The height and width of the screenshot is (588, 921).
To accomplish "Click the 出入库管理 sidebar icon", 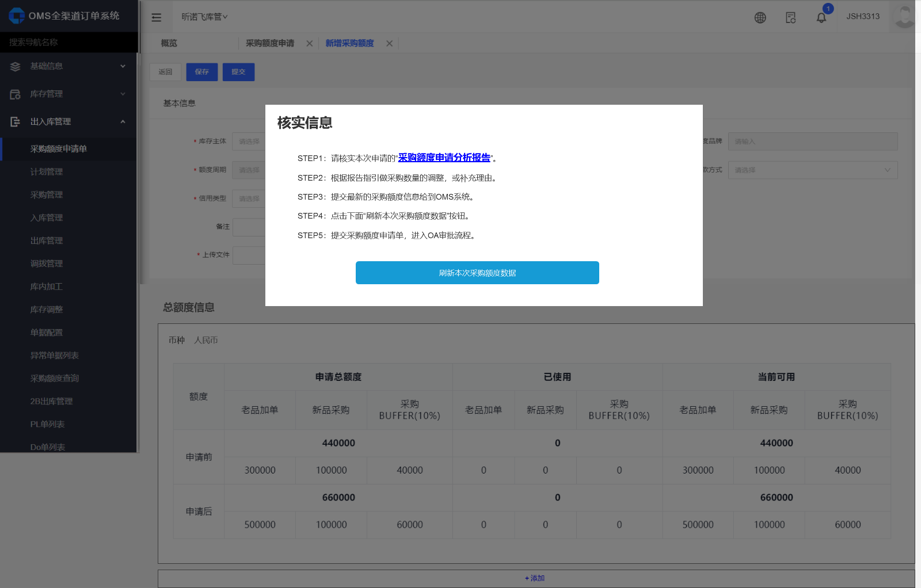I will (15, 121).
